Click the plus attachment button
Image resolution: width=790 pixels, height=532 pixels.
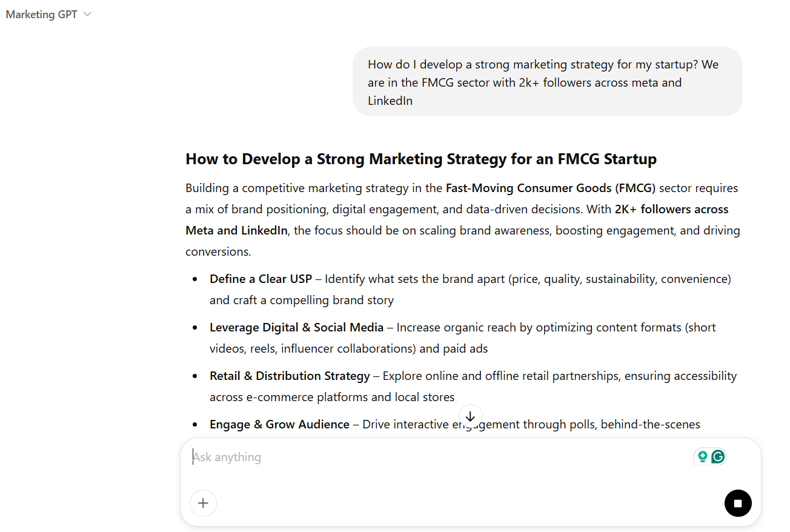(203, 503)
